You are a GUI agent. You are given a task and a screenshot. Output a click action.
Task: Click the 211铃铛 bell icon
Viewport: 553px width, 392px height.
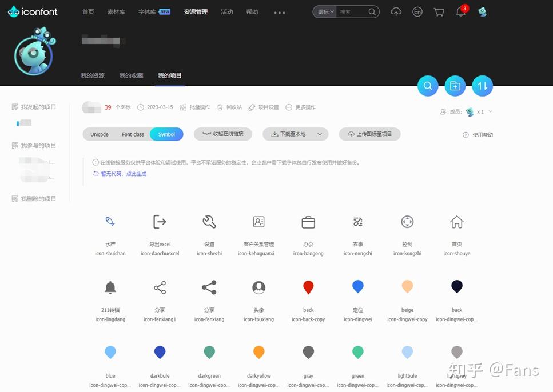pyautogui.click(x=110, y=287)
